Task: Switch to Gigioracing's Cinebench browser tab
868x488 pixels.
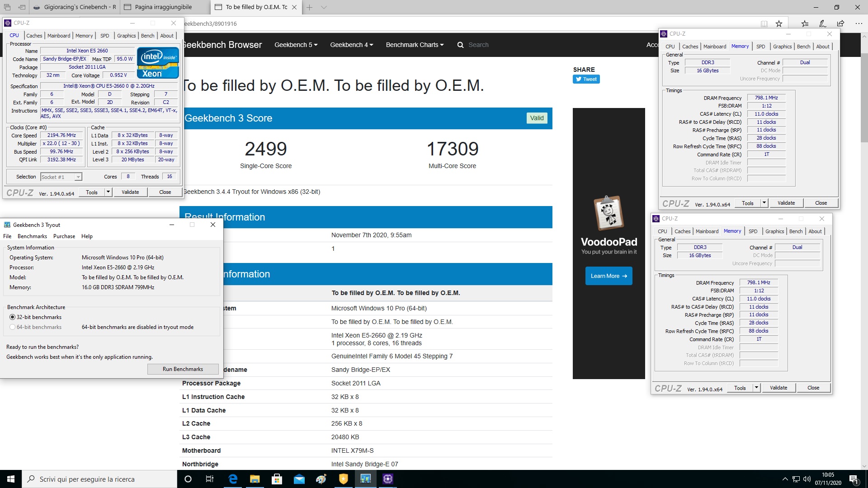Action: pos(75,7)
